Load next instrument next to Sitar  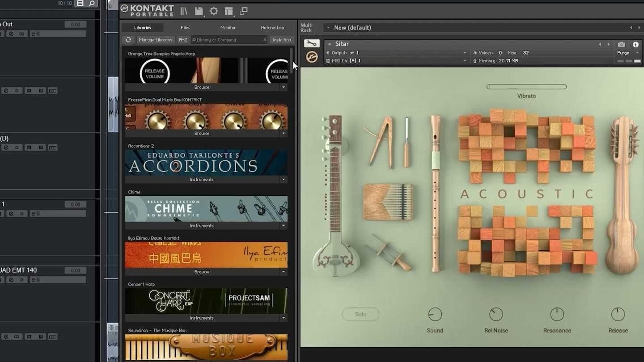(x=608, y=44)
